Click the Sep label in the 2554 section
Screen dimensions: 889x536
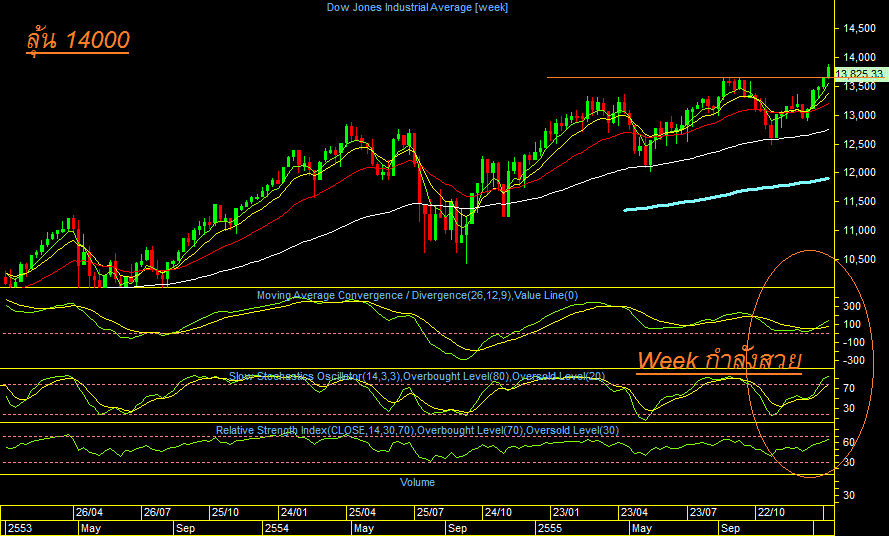tap(457, 529)
